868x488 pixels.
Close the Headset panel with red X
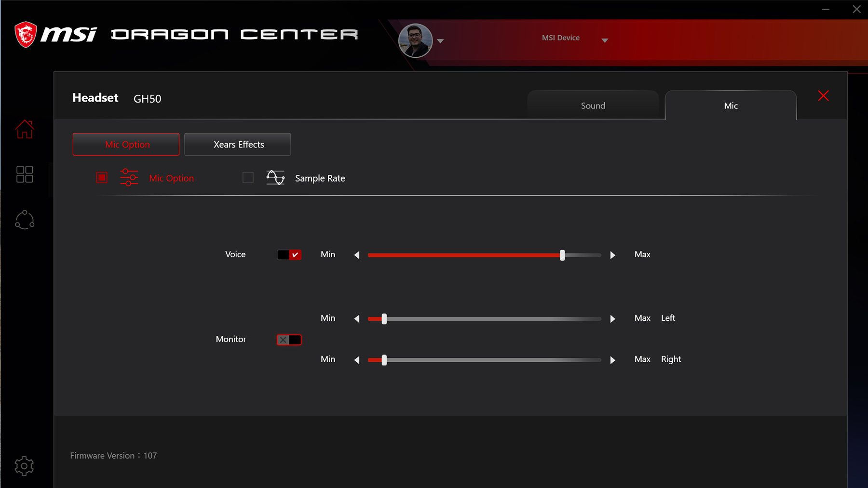click(823, 96)
